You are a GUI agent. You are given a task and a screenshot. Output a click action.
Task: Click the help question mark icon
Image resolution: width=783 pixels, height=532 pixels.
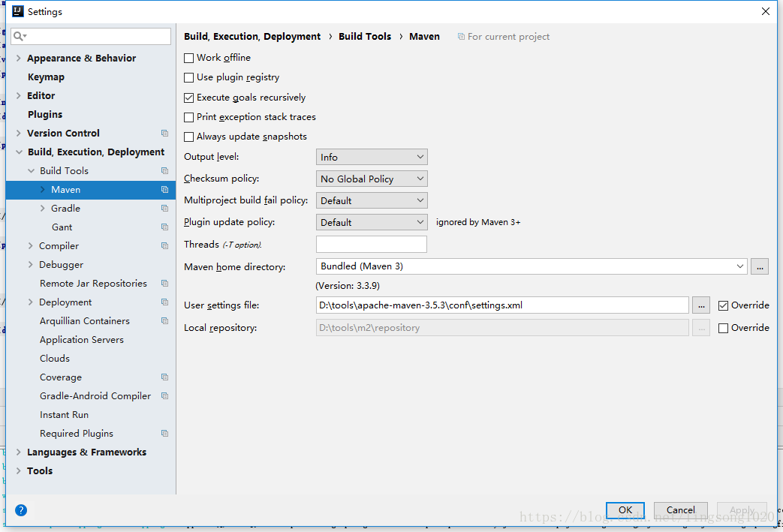pos(21,510)
